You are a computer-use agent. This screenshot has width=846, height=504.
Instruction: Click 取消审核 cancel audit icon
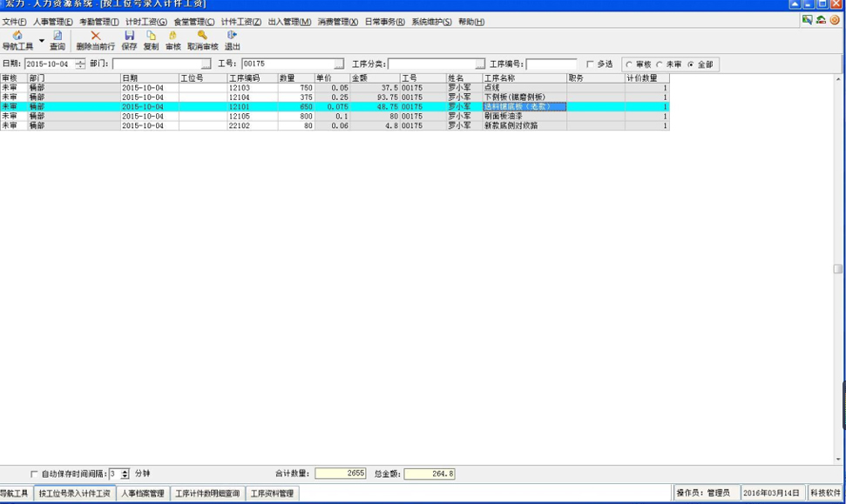coord(202,37)
